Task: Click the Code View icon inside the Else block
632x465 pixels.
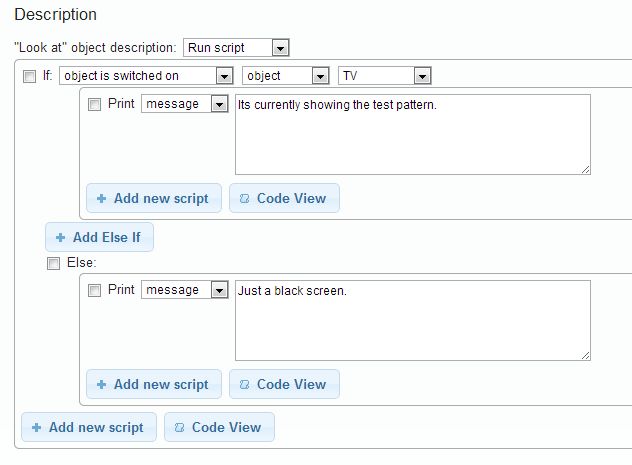Action: [x=245, y=384]
